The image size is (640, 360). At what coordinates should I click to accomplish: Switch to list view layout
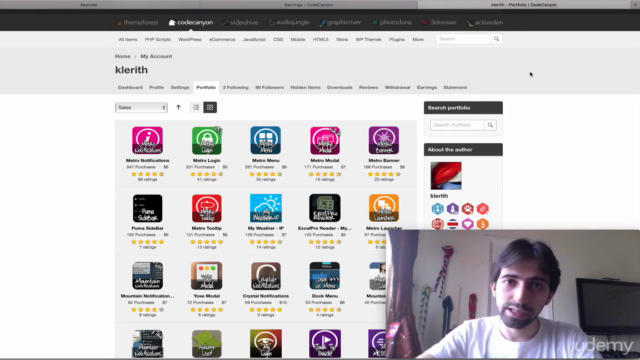click(196, 107)
